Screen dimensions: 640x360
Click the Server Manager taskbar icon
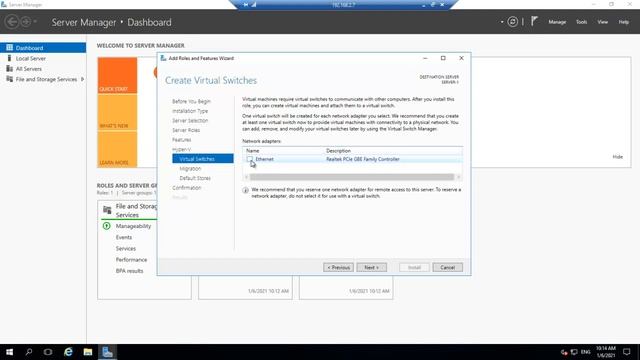[107, 352]
